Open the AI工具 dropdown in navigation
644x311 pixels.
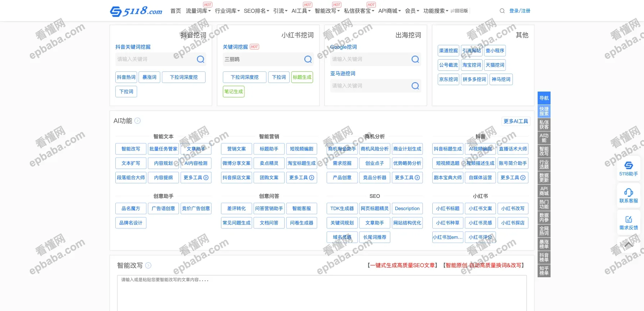[301, 11]
